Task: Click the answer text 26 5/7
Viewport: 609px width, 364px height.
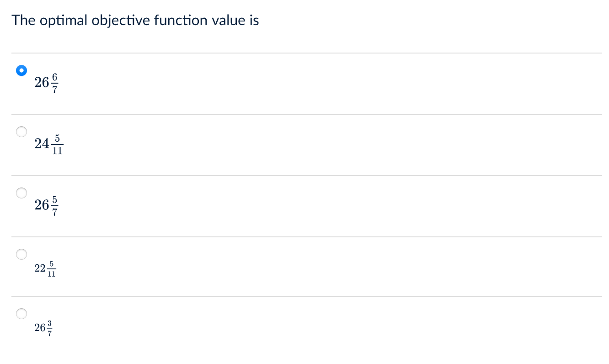Action: (x=46, y=205)
